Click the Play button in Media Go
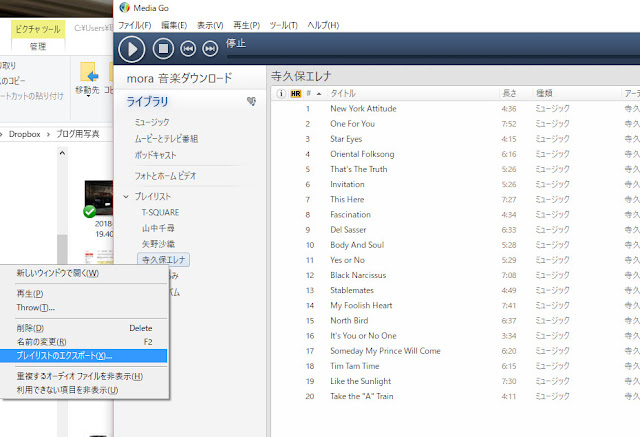Screen dimensions: 640x437 point(131,49)
